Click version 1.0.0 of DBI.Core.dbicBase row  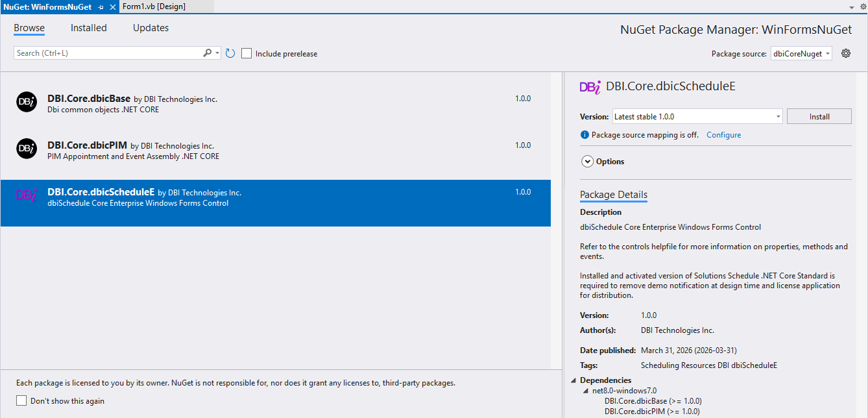pyautogui.click(x=523, y=99)
